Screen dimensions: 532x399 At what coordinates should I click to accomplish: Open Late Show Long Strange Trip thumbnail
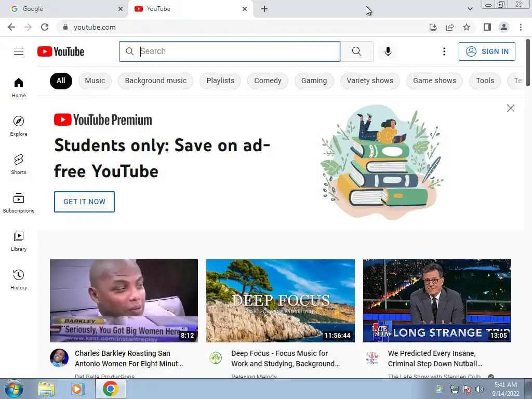point(437,301)
